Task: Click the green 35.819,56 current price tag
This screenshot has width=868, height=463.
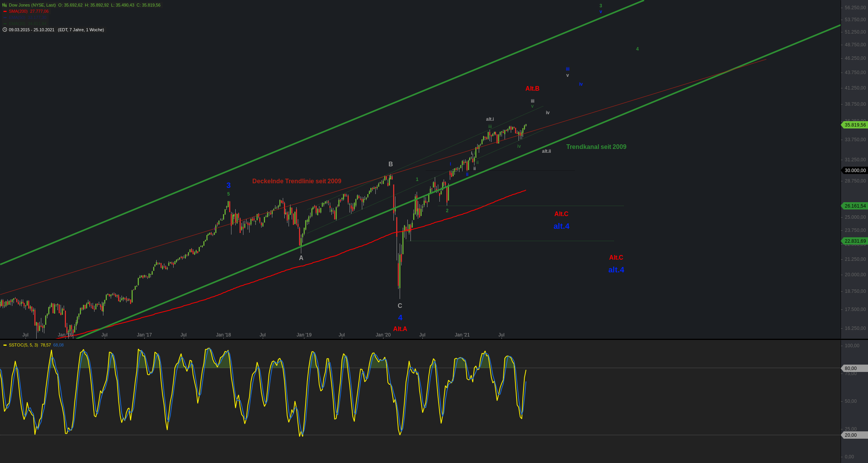Action: 855,125
